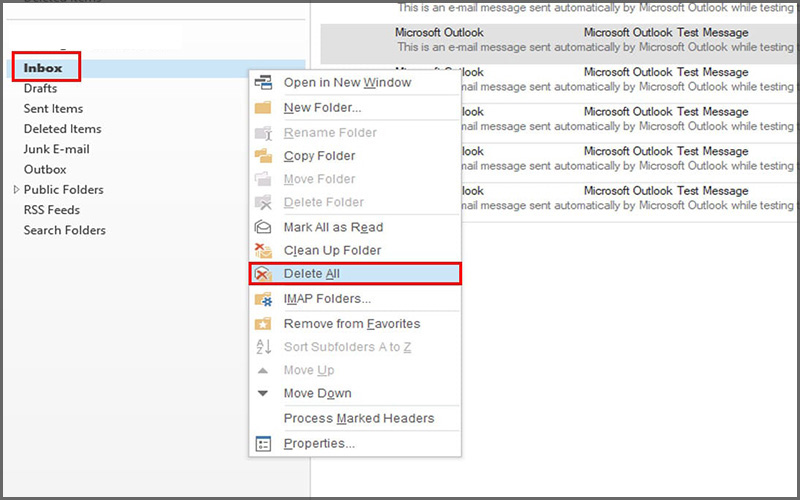The image size is (800, 500).
Task: Open the Search Folders item
Action: tap(64, 231)
